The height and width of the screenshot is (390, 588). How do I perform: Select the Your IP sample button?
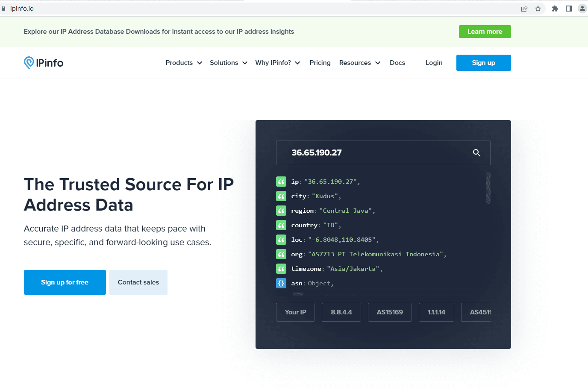coord(296,312)
